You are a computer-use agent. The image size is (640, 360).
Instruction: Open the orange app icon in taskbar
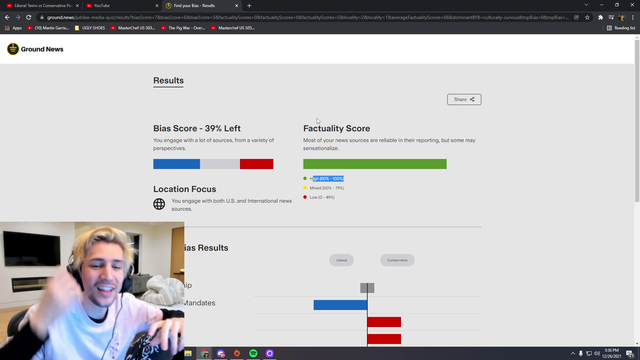(x=237, y=353)
